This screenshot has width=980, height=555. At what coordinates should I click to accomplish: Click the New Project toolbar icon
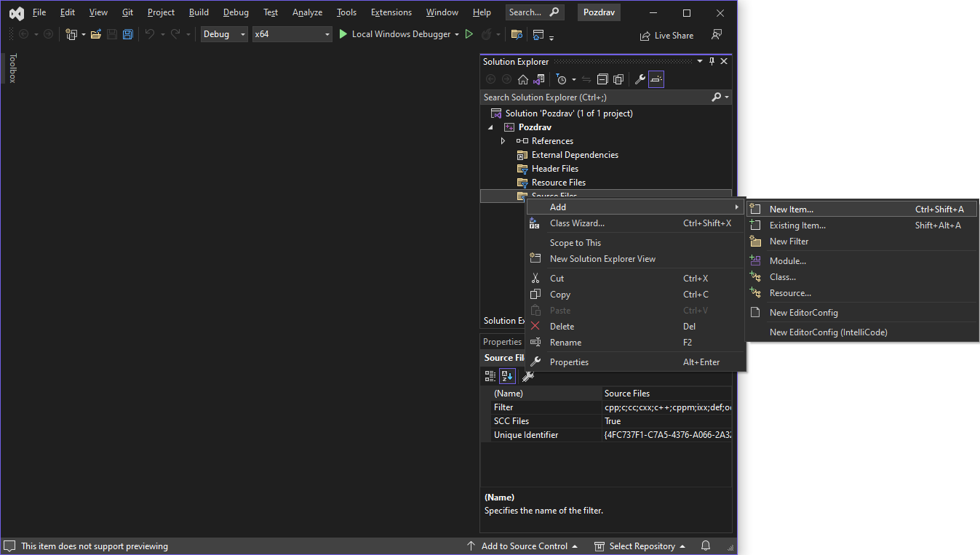tap(71, 34)
